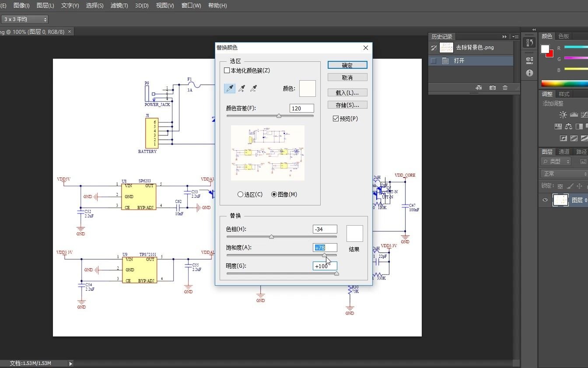Viewport: 588px width, 368px height.
Task: Open the History panel flyout menu
Action: tap(515, 36)
